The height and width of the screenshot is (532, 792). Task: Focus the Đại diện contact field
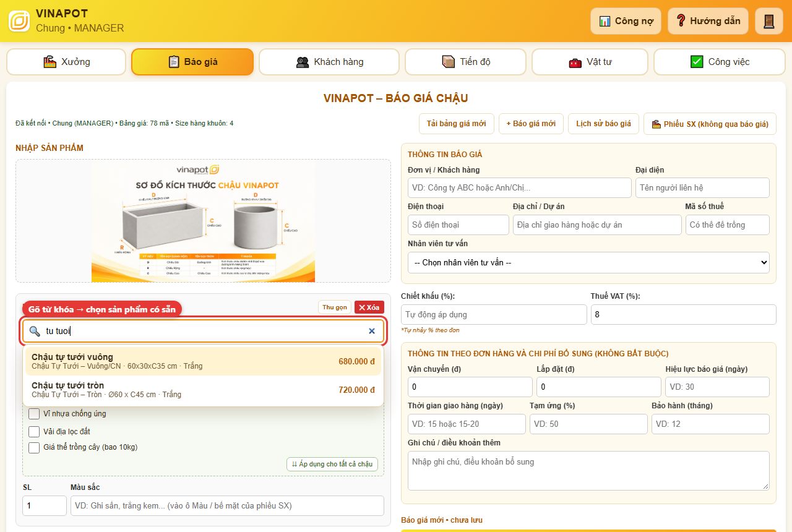click(702, 187)
